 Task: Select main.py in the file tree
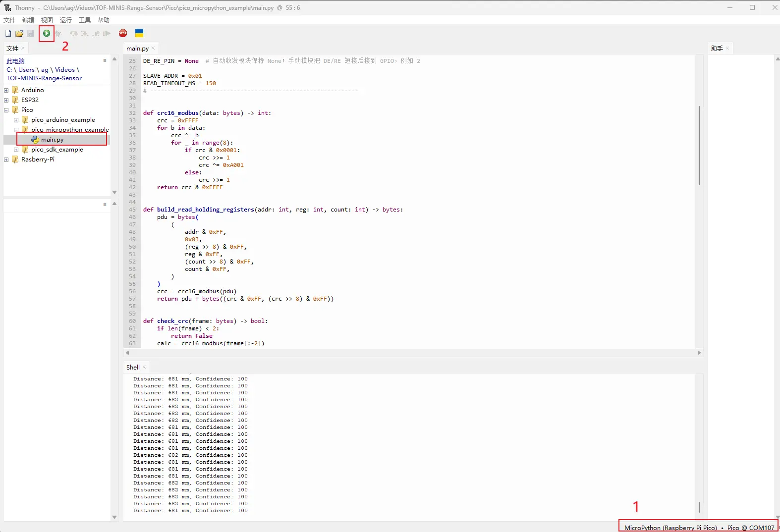(52, 140)
